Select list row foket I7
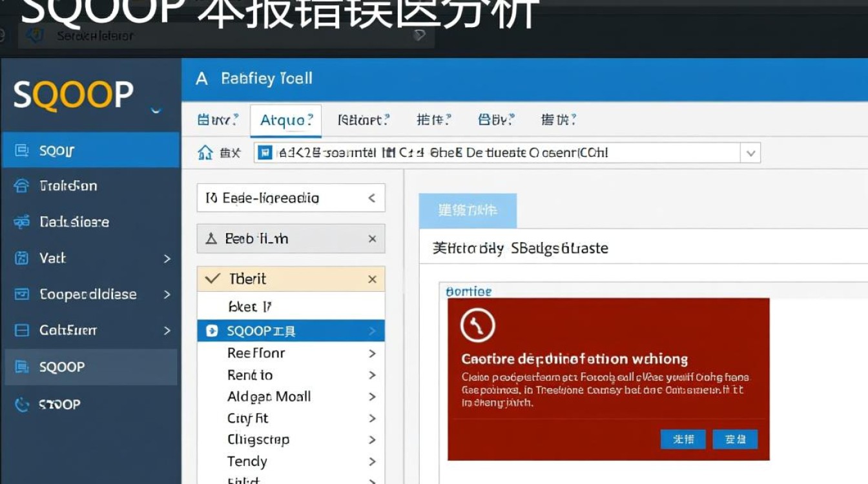This screenshot has width=868, height=484. pyautogui.click(x=291, y=307)
